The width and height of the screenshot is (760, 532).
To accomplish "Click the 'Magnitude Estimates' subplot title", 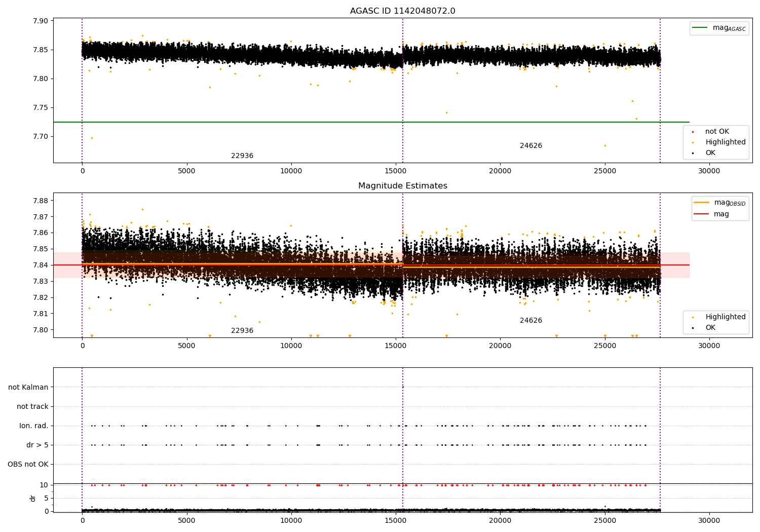I will (x=402, y=186).
